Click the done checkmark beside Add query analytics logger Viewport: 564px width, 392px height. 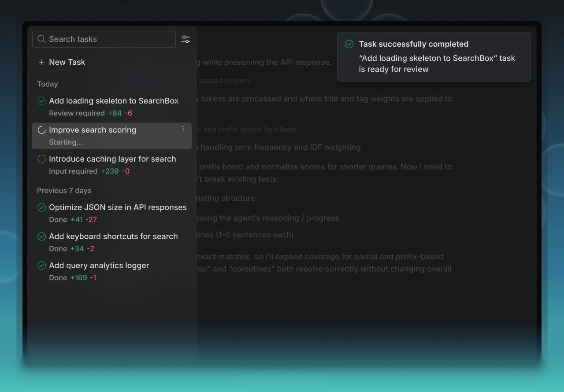pyautogui.click(x=42, y=265)
